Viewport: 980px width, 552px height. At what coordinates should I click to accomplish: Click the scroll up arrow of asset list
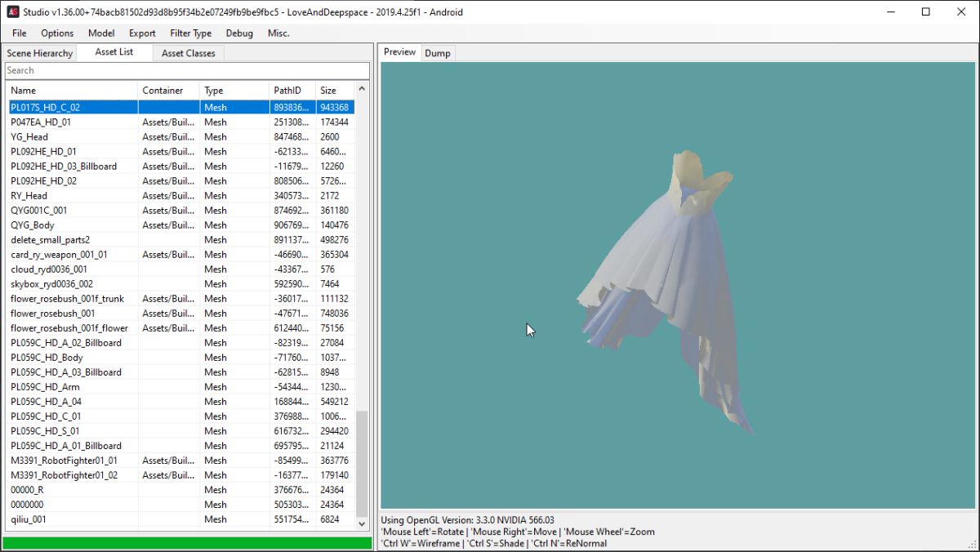[362, 88]
